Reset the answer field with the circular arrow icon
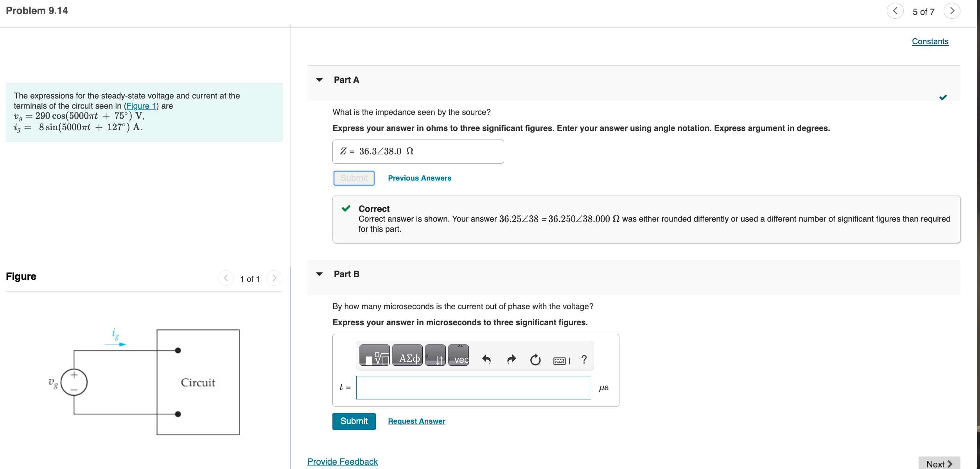 (535, 359)
